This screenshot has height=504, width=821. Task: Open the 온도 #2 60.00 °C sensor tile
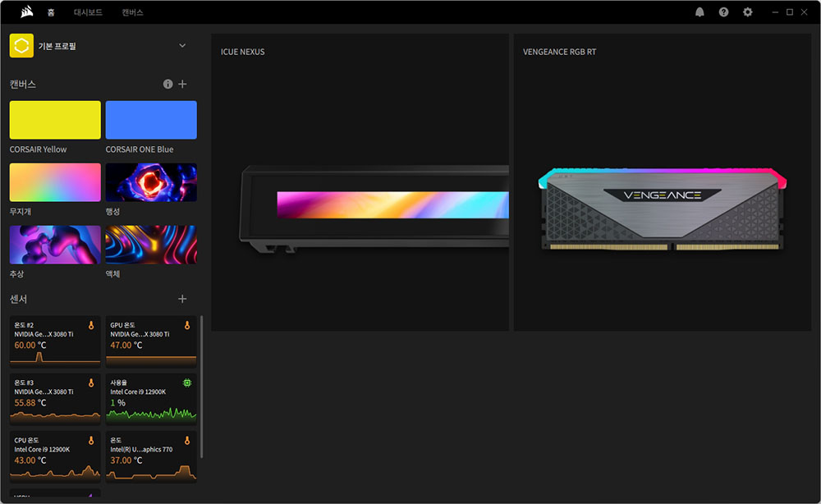(55, 341)
